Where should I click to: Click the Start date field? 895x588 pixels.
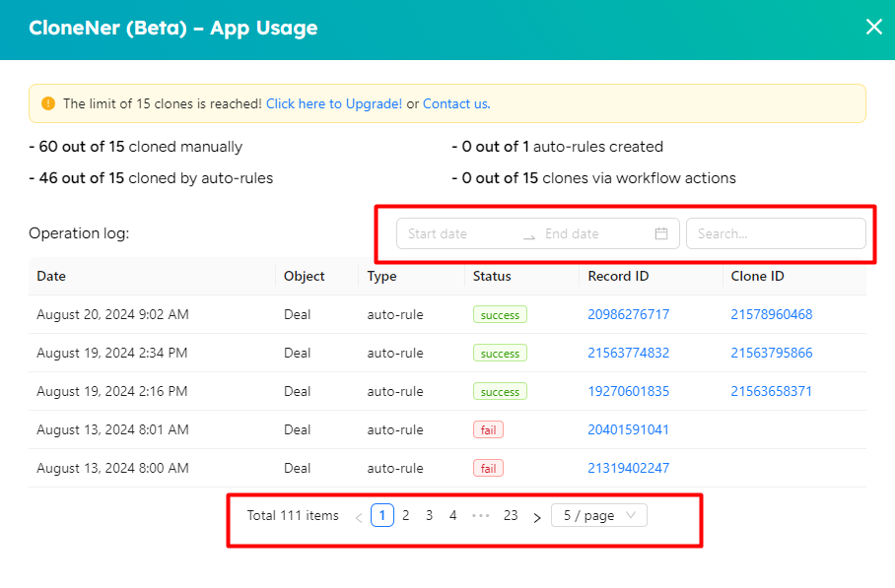coord(459,233)
